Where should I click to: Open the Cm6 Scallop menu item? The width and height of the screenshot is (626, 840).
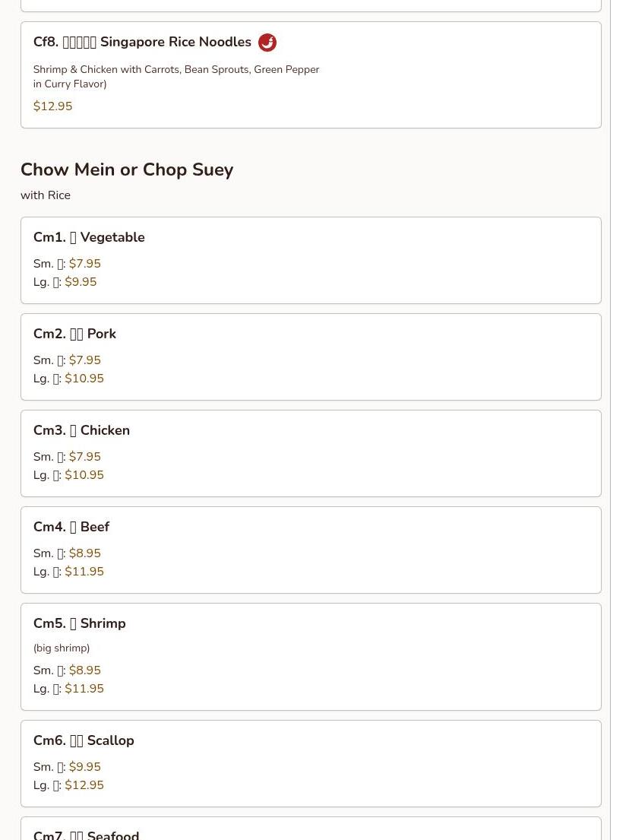[84, 740]
